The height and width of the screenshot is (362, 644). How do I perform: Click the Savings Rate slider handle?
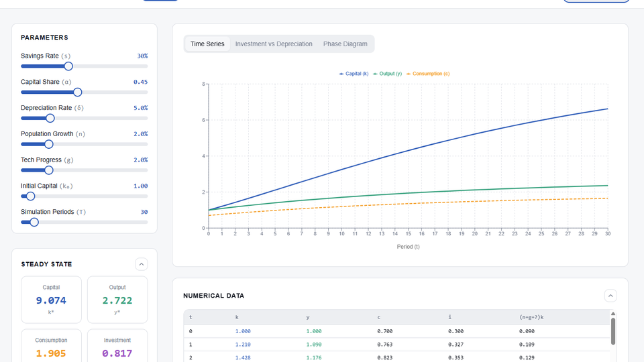[68, 66]
